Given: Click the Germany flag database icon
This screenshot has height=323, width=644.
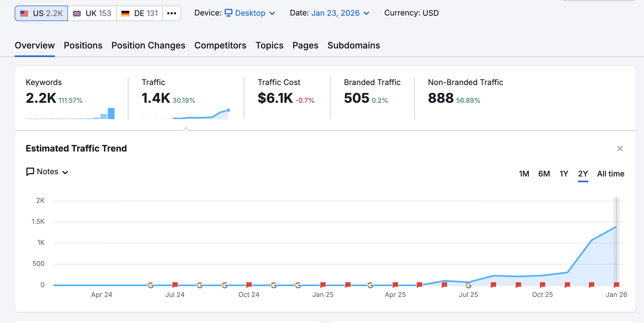Looking at the screenshot, I should tap(125, 13).
